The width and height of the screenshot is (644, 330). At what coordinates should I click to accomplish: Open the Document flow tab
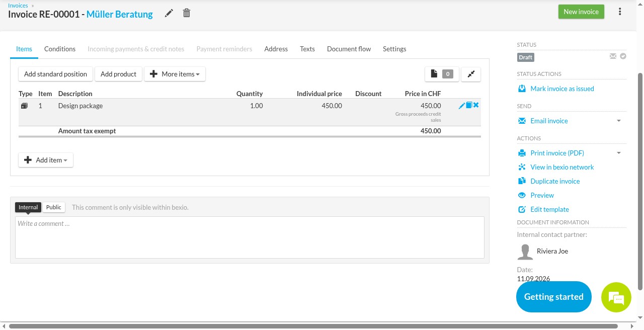349,49
